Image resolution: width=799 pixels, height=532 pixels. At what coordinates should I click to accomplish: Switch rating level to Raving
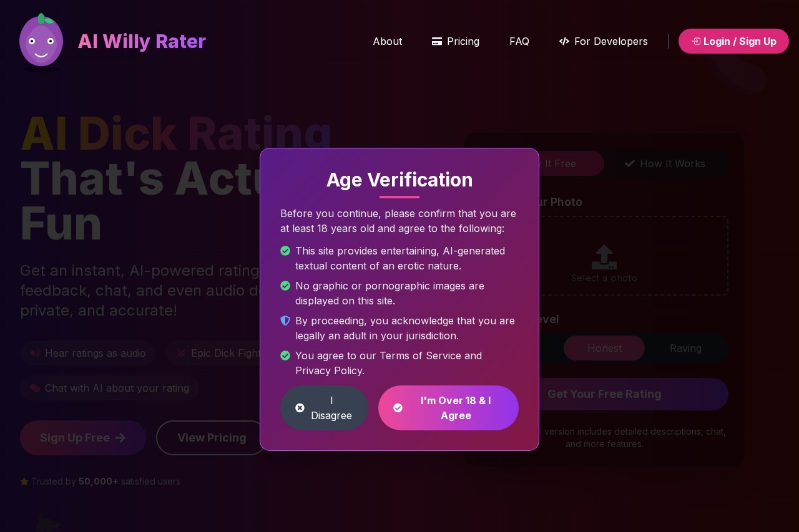[685, 348]
